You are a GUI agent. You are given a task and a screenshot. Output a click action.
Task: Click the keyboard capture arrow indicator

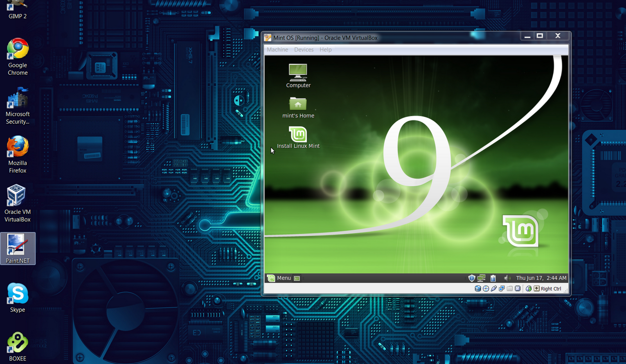pos(537,289)
